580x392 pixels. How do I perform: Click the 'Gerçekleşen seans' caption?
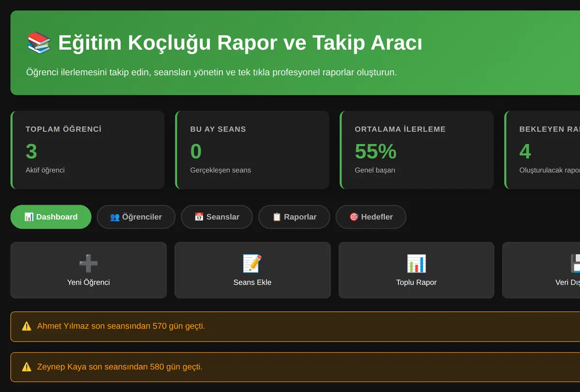[x=220, y=170]
